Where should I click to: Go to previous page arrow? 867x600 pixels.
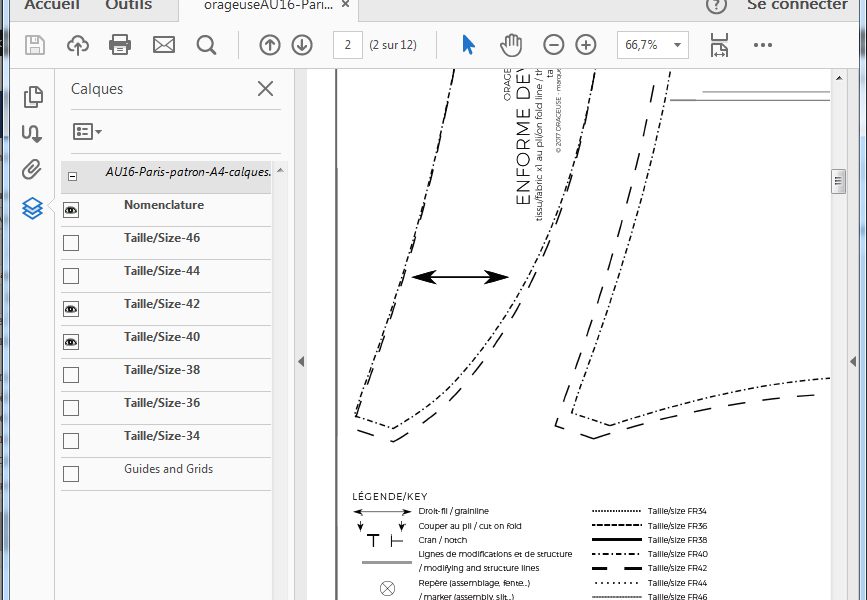[270, 45]
